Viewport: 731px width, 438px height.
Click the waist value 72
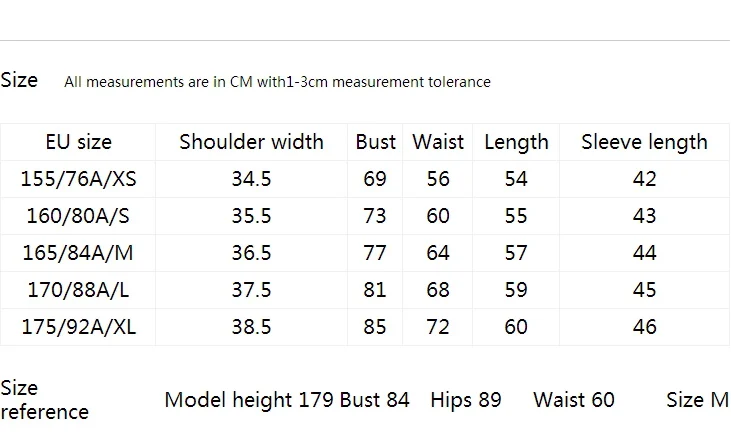438,327
